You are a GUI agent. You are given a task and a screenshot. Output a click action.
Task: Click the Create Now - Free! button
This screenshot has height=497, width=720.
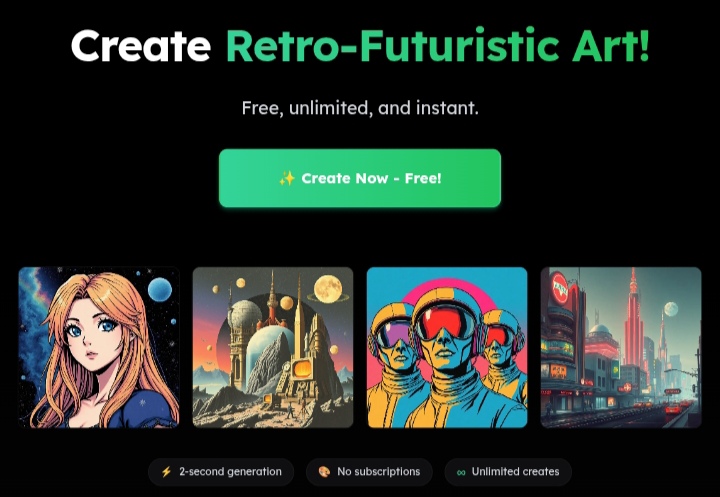360,178
